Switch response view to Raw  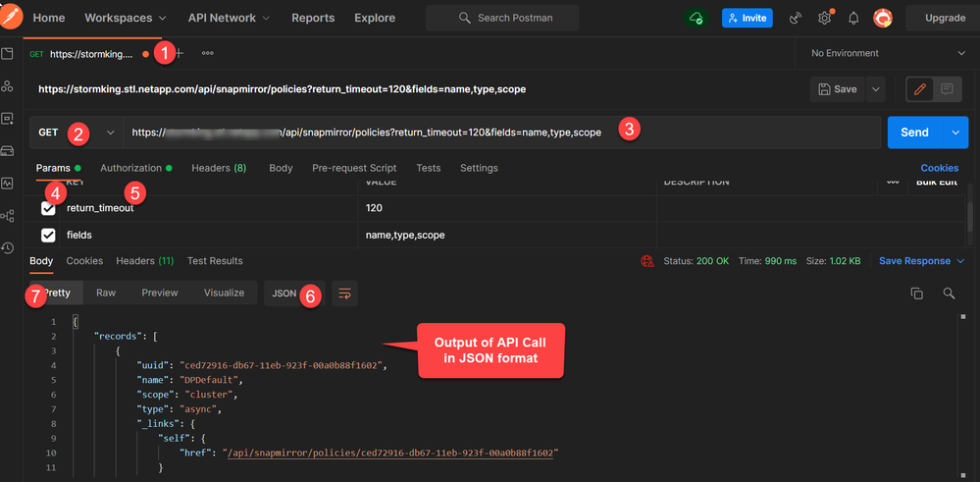105,293
